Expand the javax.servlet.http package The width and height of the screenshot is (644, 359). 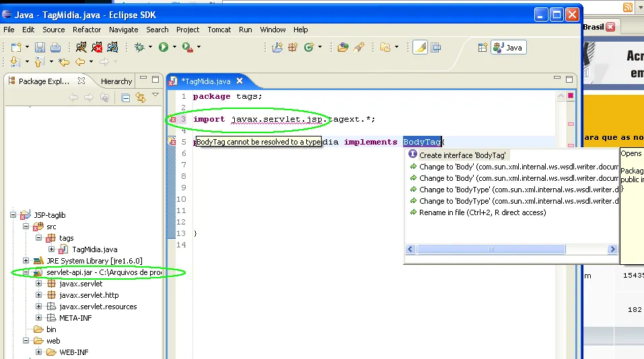[x=39, y=295]
